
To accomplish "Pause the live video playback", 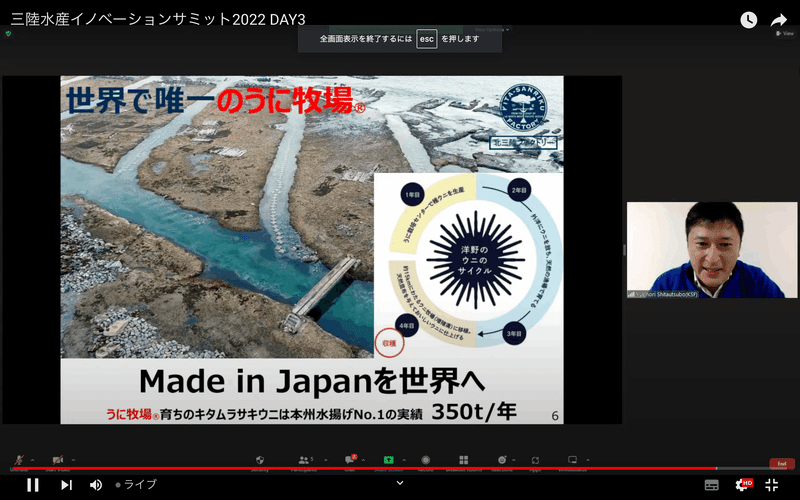I will [33, 485].
